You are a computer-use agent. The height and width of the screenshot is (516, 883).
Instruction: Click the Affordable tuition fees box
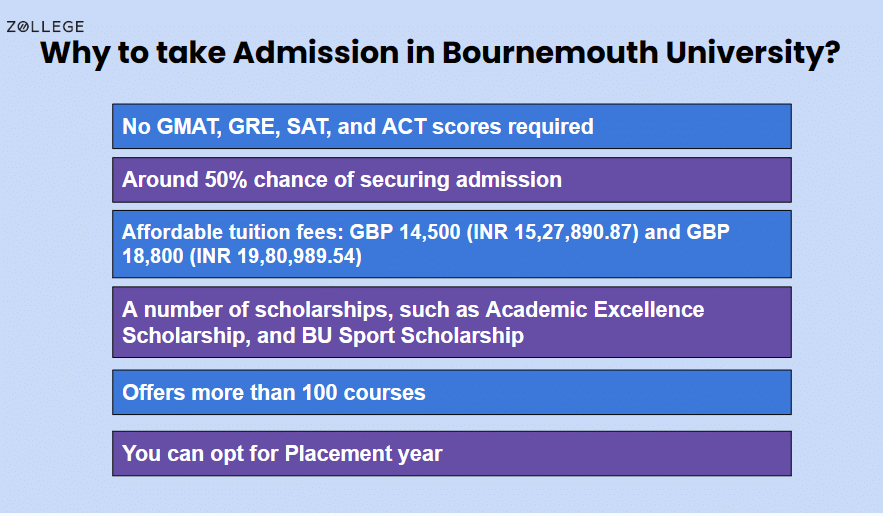pos(452,244)
